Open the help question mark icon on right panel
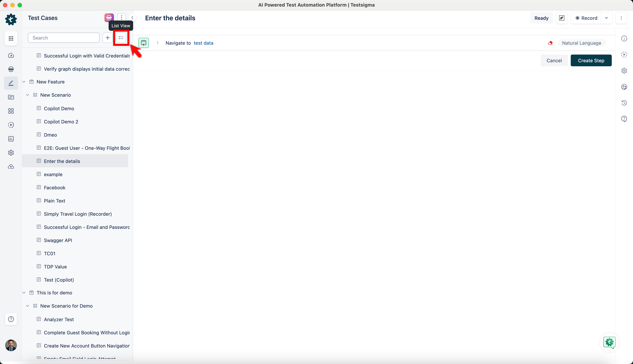633x364 pixels. point(624,118)
